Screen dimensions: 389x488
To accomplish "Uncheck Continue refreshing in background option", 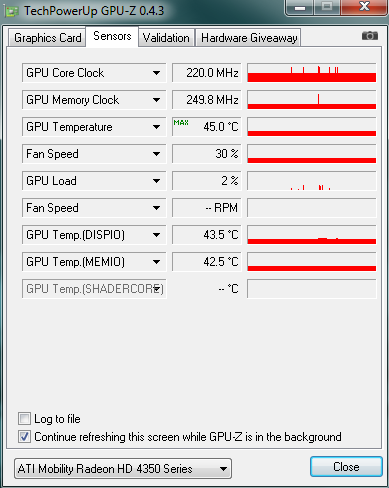I will click(24, 436).
